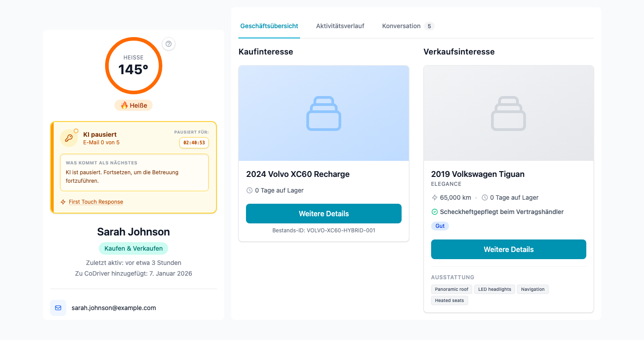Screen dimensions: 644x340
Task: Click the mileage bolt icon next to 65,000 km
Action: (434, 197)
